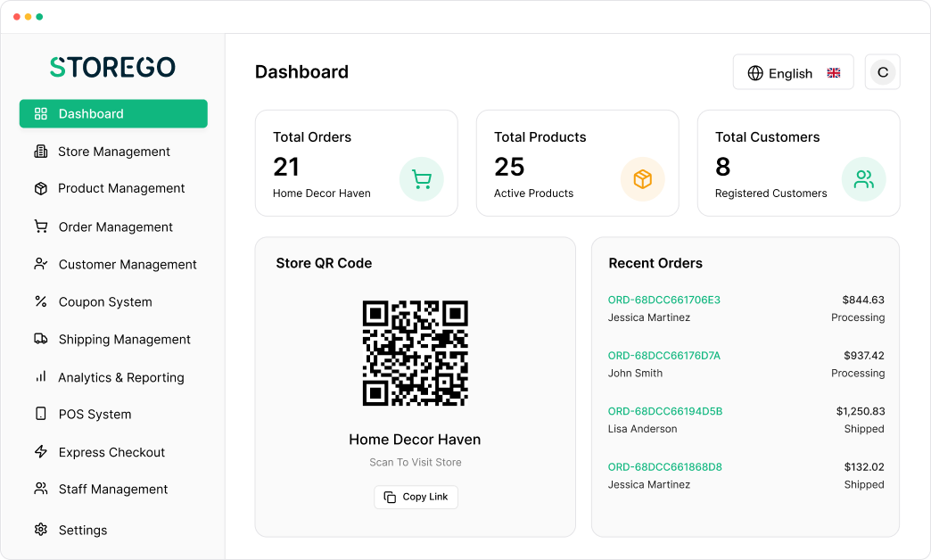Click Shipped status of Lisa Anderson's order
Viewport: 931px width, 560px height.
tap(864, 429)
